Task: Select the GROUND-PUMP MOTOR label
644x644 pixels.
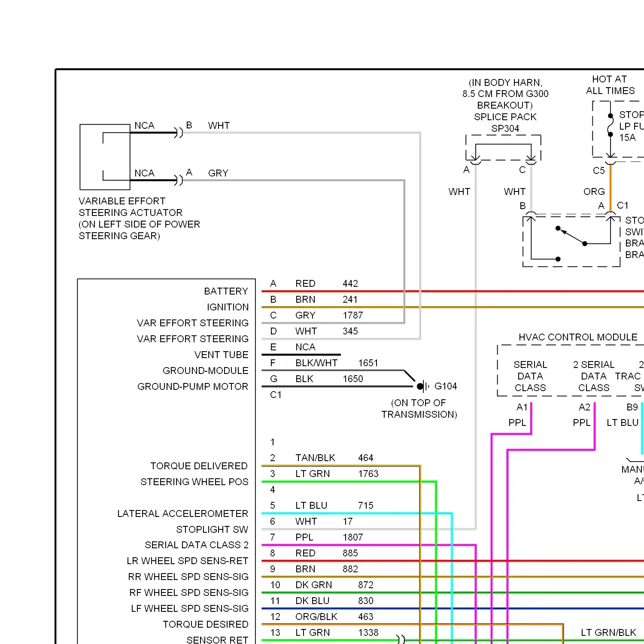Action: 193,386
